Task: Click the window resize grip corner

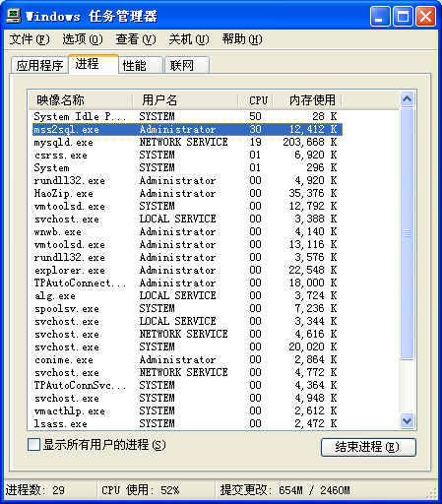Action: pos(432,494)
